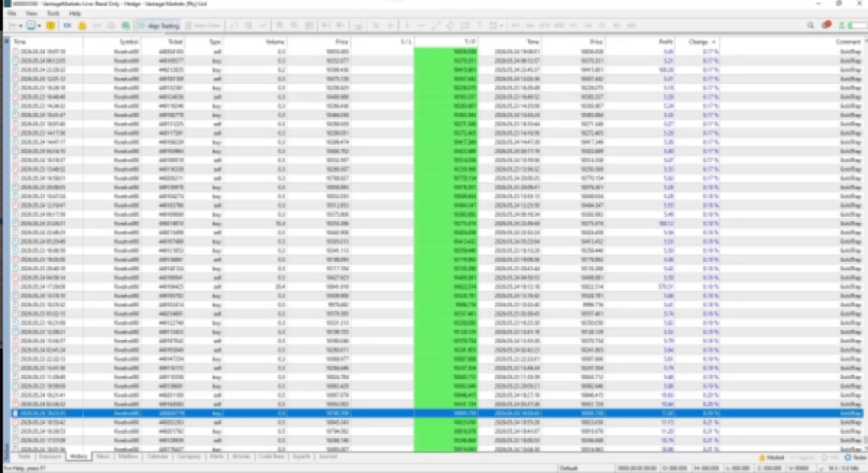
Task: Open the red notifications icon
Action: point(826,25)
